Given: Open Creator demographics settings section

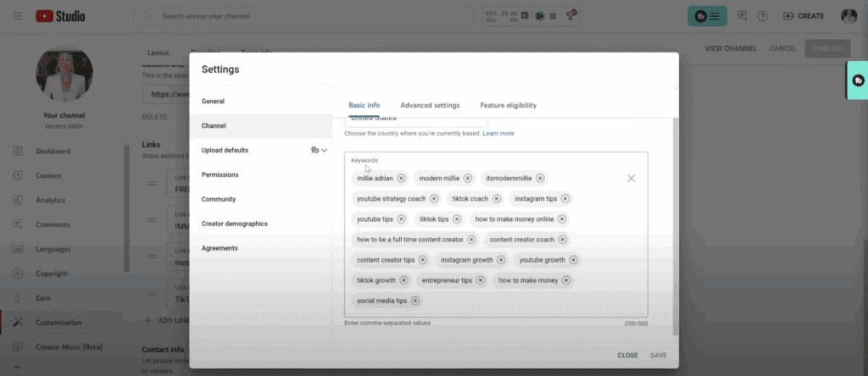Looking at the screenshot, I should (x=234, y=224).
